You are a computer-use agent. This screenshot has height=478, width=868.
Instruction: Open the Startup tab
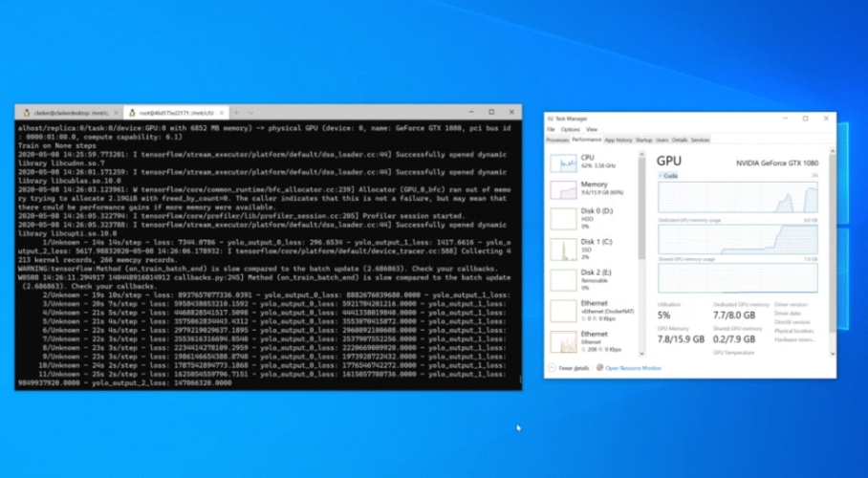point(643,141)
